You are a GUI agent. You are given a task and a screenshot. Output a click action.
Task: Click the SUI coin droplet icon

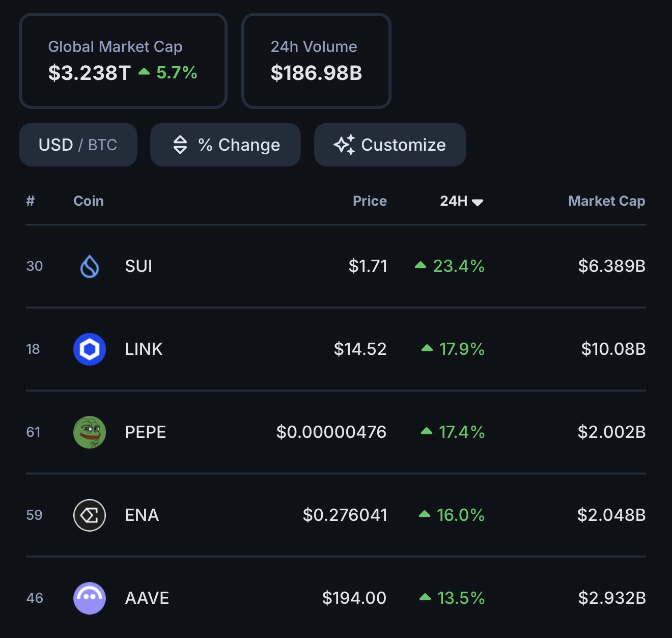[x=90, y=266]
